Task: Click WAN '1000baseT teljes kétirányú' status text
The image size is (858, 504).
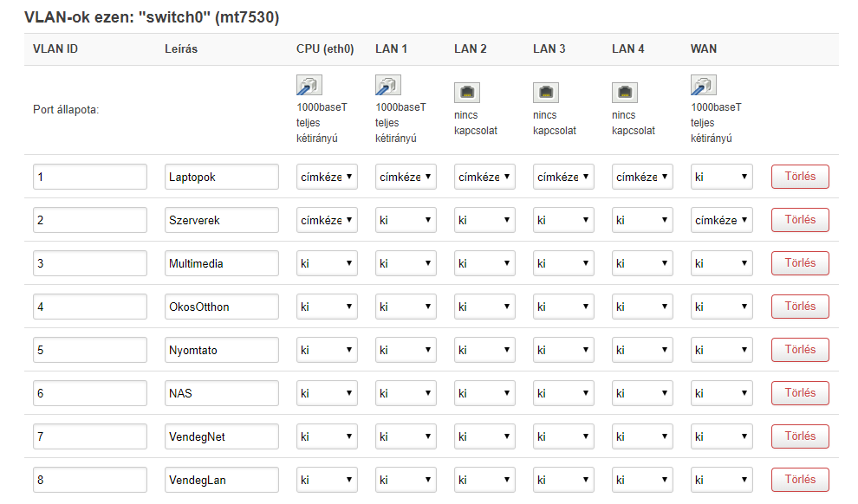Action: tap(716, 122)
